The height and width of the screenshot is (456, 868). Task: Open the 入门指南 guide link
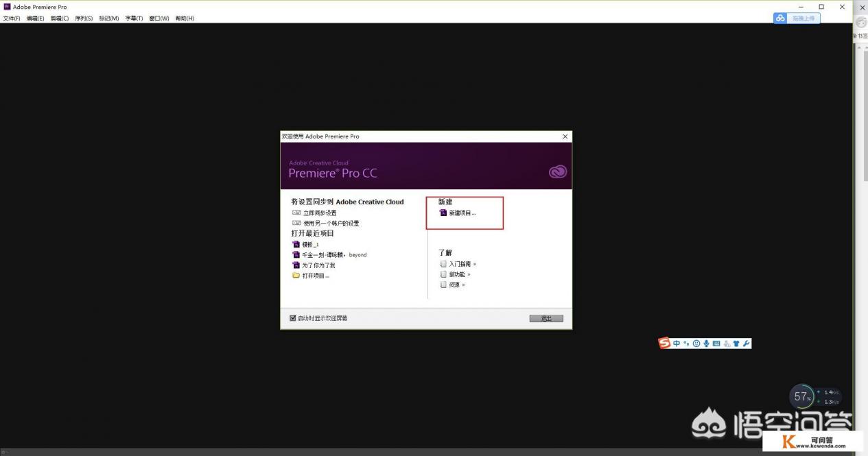462,264
